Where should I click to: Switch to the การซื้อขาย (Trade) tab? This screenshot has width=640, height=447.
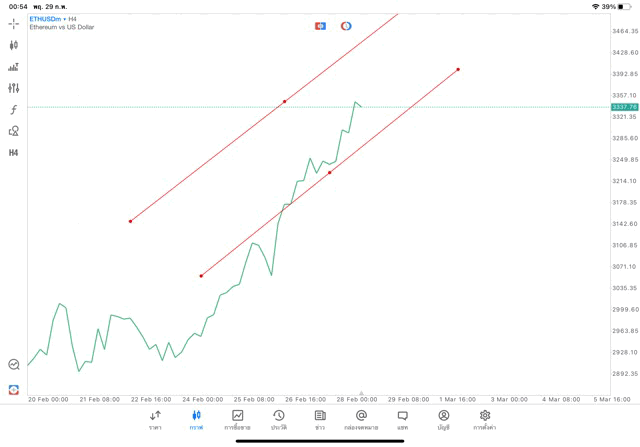pos(237,420)
